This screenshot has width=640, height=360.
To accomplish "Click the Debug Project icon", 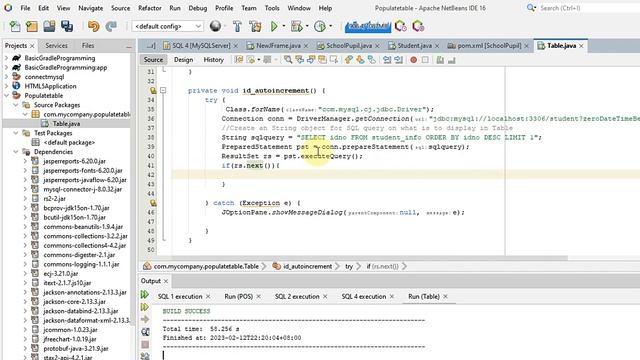I will point(296,27).
